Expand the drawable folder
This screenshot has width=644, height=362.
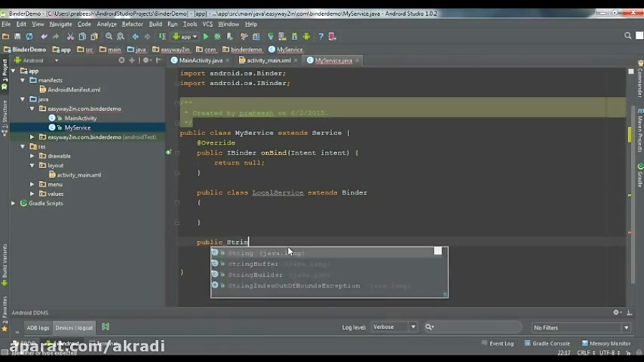[x=32, y=156]
